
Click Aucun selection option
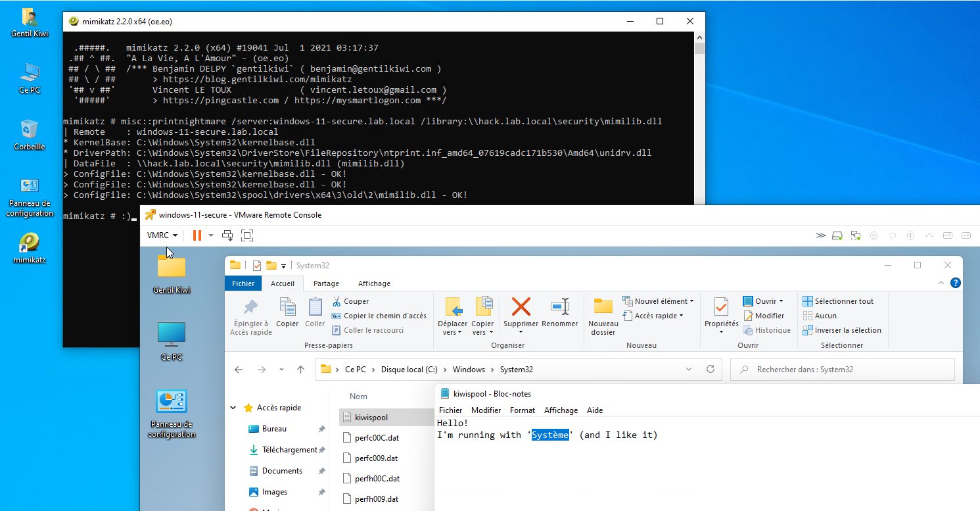(820, 316)
